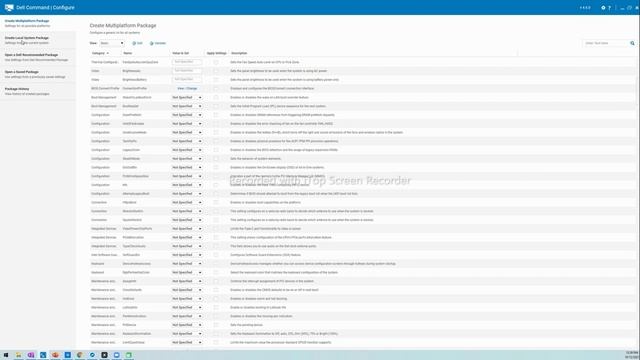This screenshot has width=640, height=360.
Task: Open the help question mark icon
Action: [x=609, y=8]
